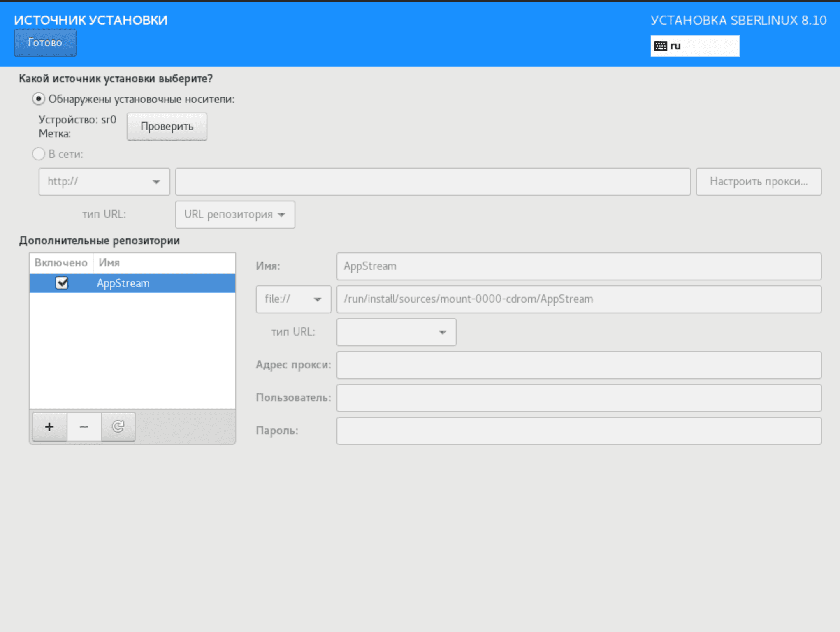Click the repository 'Имя' name field
This screenshot has height=632, width=840.
coord(579,266)
